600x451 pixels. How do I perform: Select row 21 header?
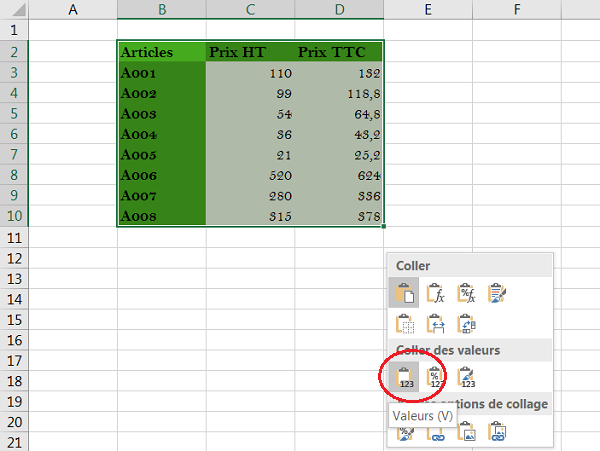point(14,442)
